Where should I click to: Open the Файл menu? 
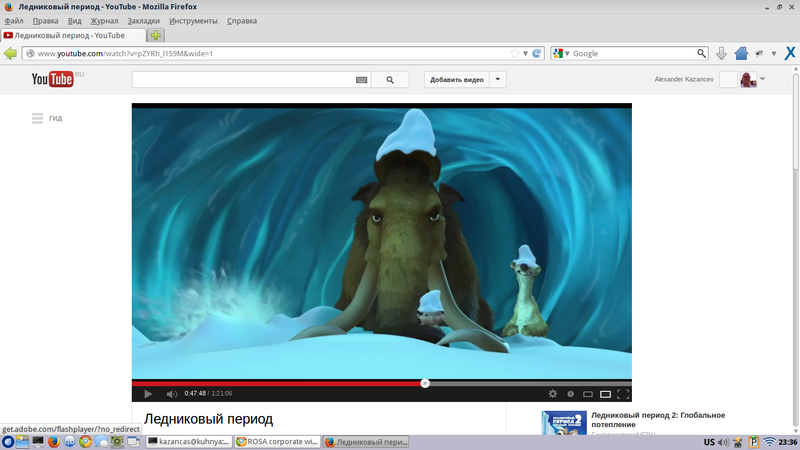14,21
